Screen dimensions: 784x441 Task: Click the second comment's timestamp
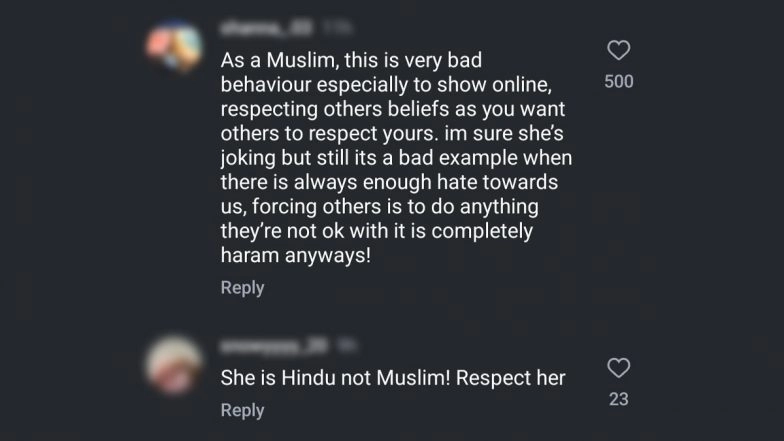(346, 346)
